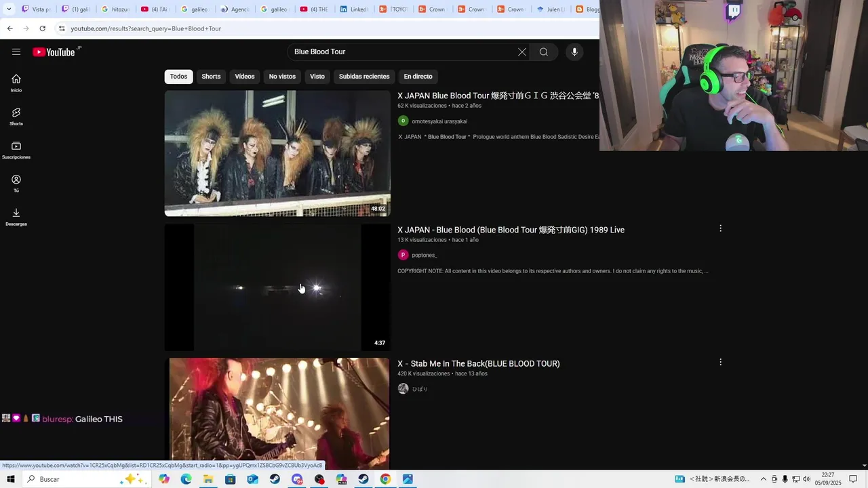Start voice search with the microphone
This screenshot has height=488, width=868.
pos(574,52)
